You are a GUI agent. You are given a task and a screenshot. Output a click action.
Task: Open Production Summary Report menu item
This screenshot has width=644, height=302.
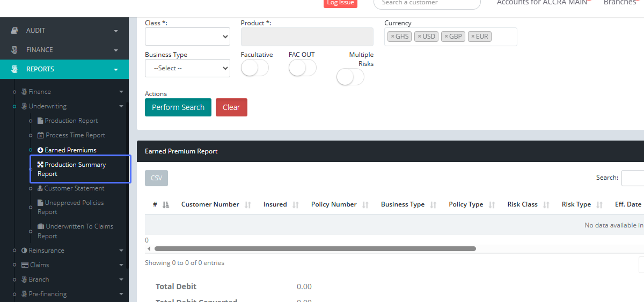(75, 169)
